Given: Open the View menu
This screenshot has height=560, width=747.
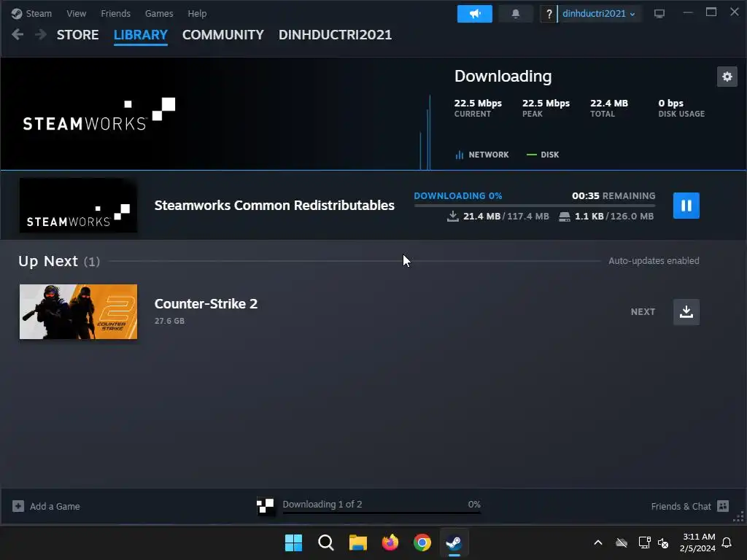Looking at the screenshot, I should click(76, 14).
